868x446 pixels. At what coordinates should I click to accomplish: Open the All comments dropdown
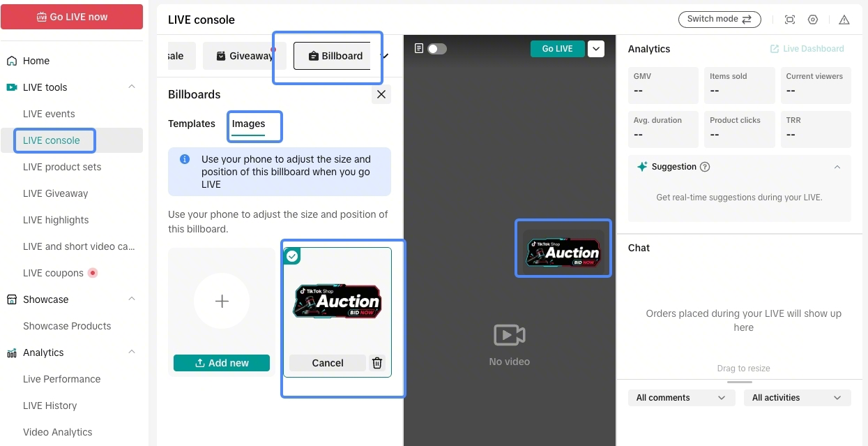point(681,398)
